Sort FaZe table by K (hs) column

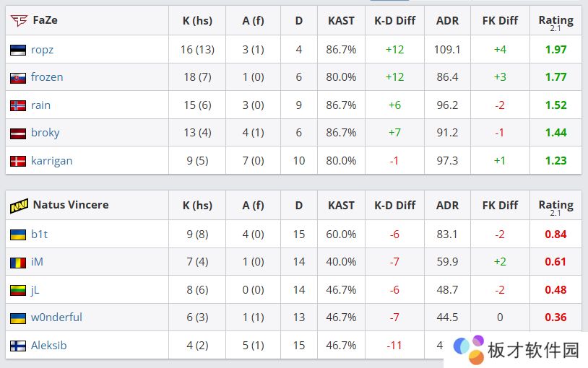click(x=197, y=20)
